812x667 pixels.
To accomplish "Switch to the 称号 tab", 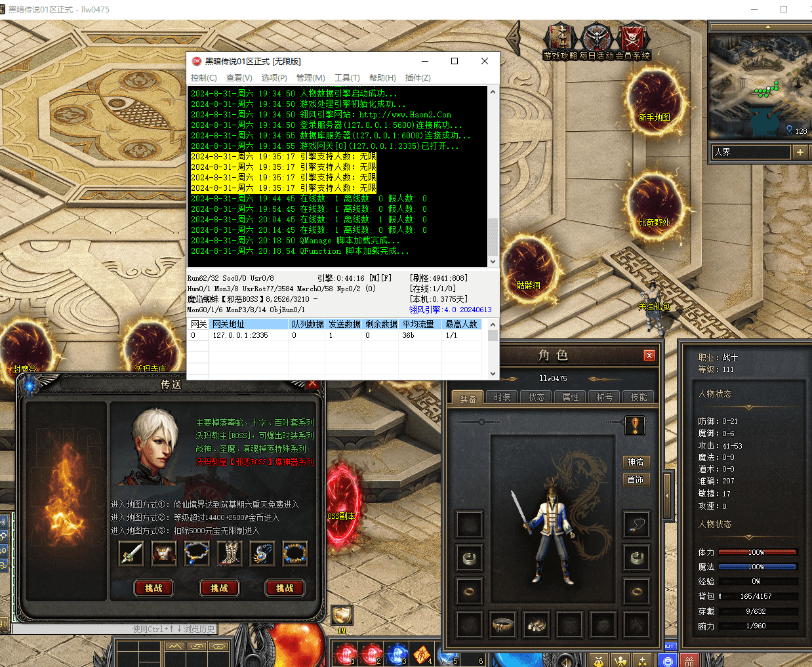I will (605, 397).
